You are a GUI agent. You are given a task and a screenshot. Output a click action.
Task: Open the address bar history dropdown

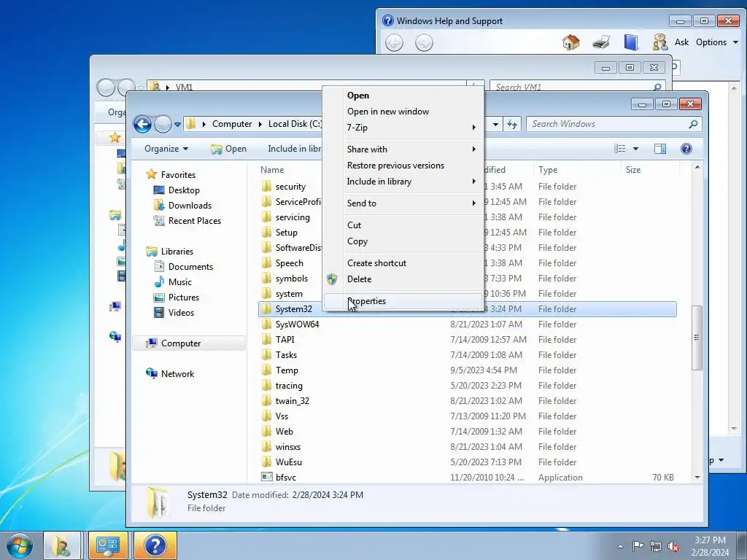(x=495, y=124)
